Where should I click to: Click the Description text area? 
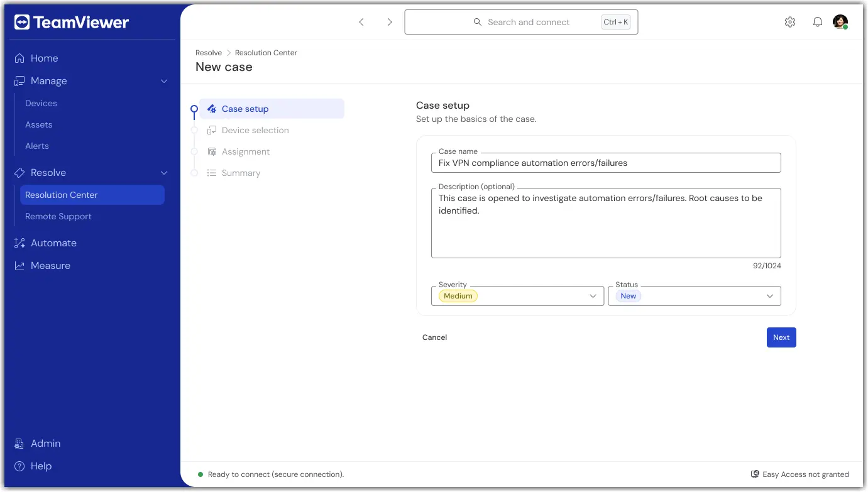click(x=606, y=223)
